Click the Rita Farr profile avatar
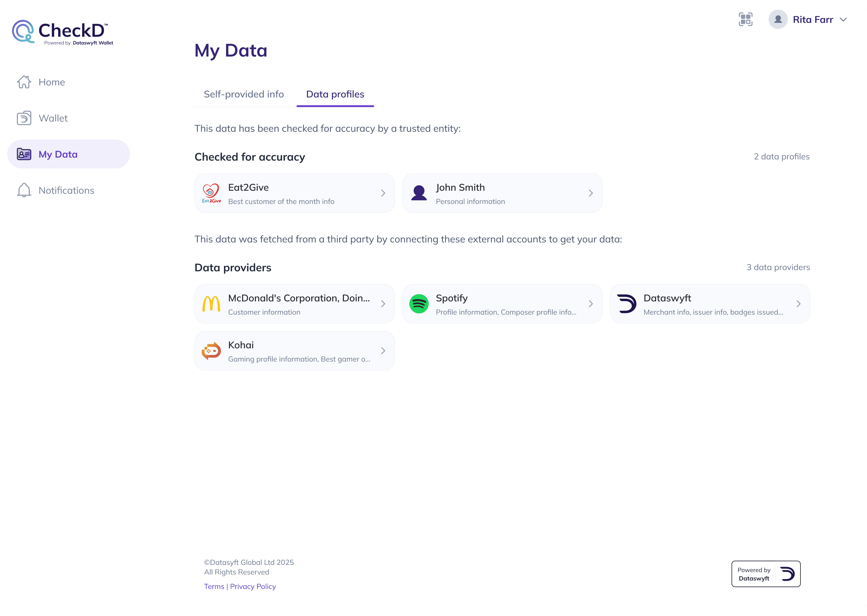867x616 pixels. (778, 19)
